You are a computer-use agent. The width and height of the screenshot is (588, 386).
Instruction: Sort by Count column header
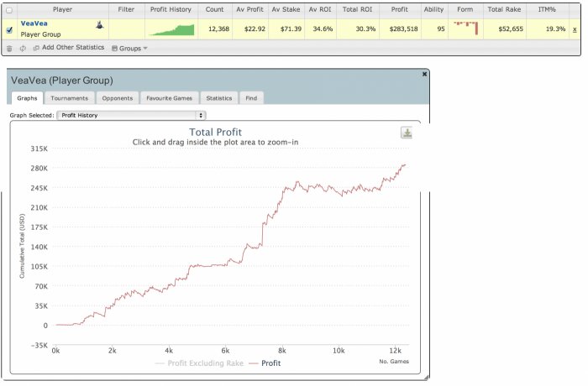[214, 10]
